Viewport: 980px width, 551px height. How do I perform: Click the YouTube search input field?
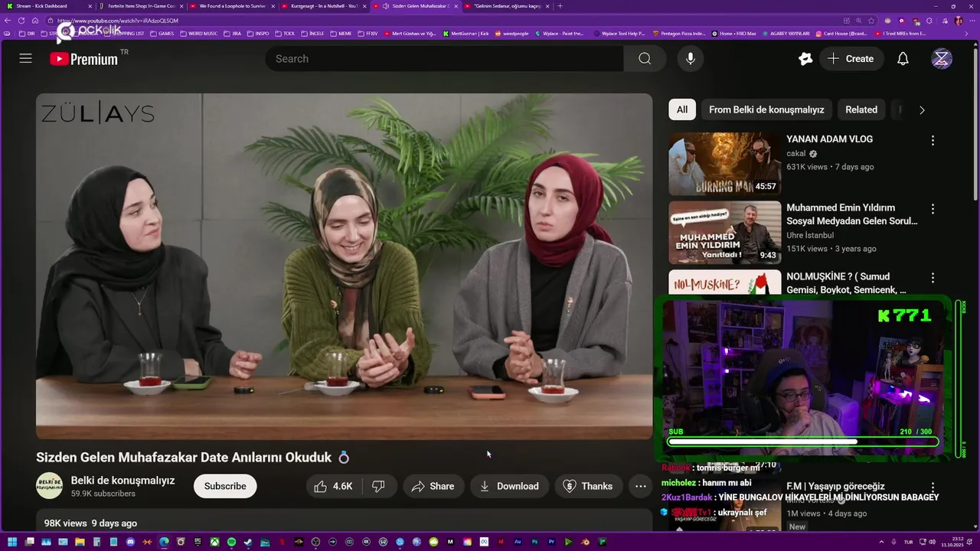(444, 59)
